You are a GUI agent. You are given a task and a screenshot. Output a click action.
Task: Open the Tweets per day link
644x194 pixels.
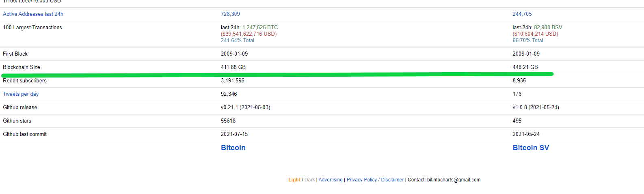[x=21, y=94]
